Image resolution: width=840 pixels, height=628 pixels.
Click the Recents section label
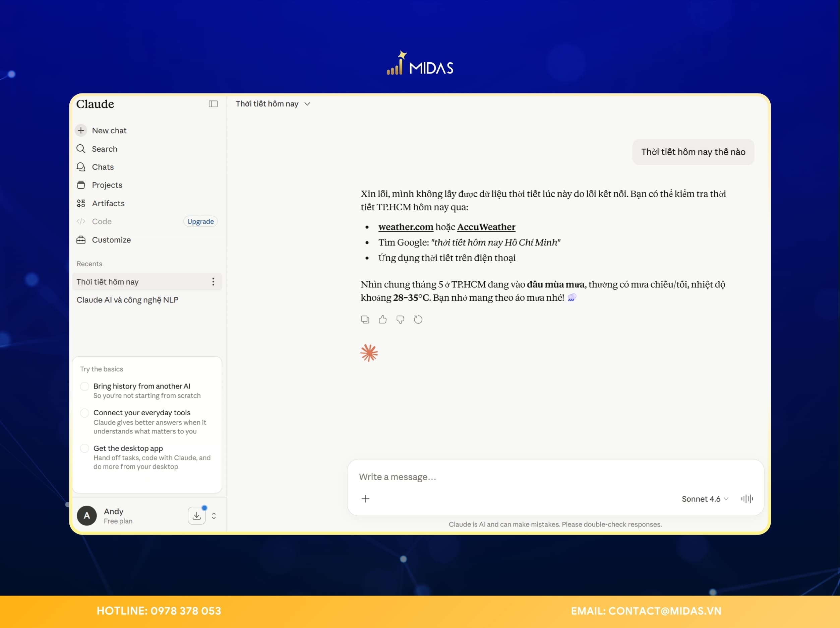click(x=89, y=264)
